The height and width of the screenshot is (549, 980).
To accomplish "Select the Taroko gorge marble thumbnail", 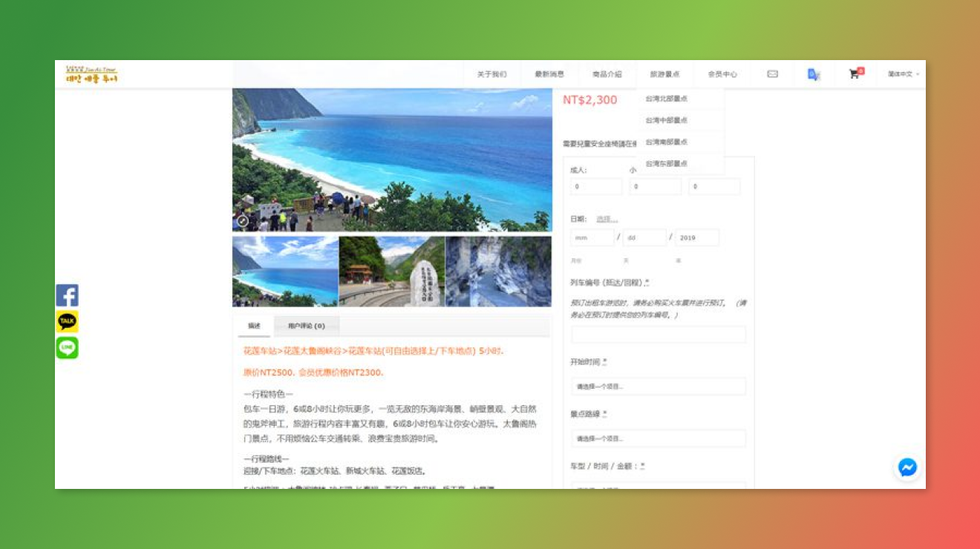I will pyautogui.click(x=498, y=272).
